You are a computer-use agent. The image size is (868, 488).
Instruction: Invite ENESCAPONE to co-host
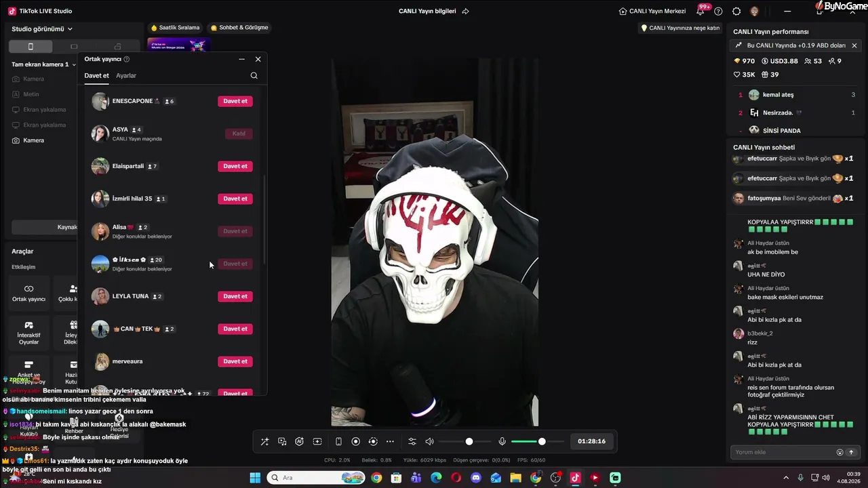(235, 101)
